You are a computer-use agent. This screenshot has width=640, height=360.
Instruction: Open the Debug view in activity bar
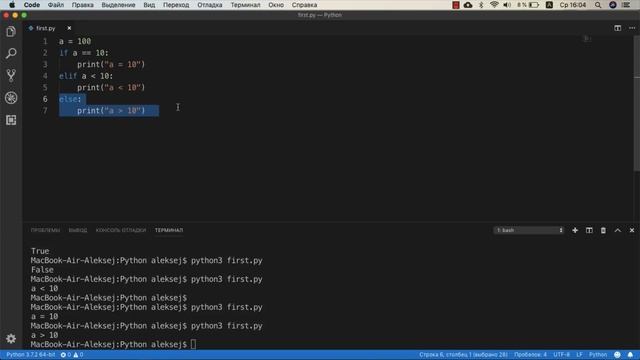point(11,98)
